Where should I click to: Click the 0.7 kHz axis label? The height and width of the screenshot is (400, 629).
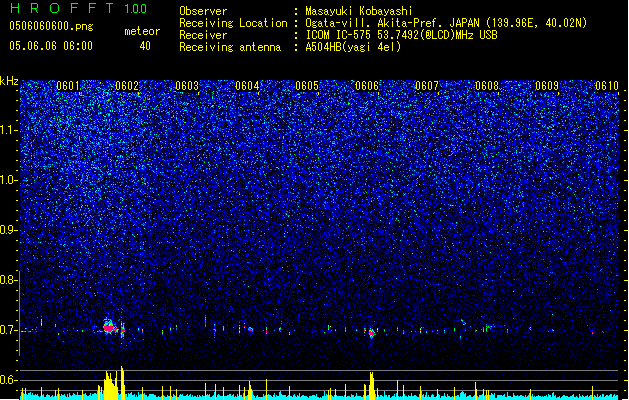point(8,330)
